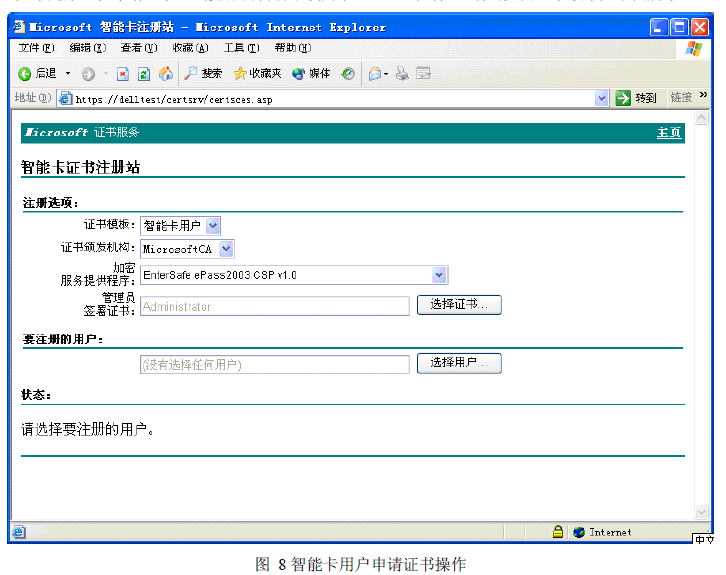Click the Windows flag logo icon
The width and height of the screenshot is (726, 575).
[x=694, y=48]
